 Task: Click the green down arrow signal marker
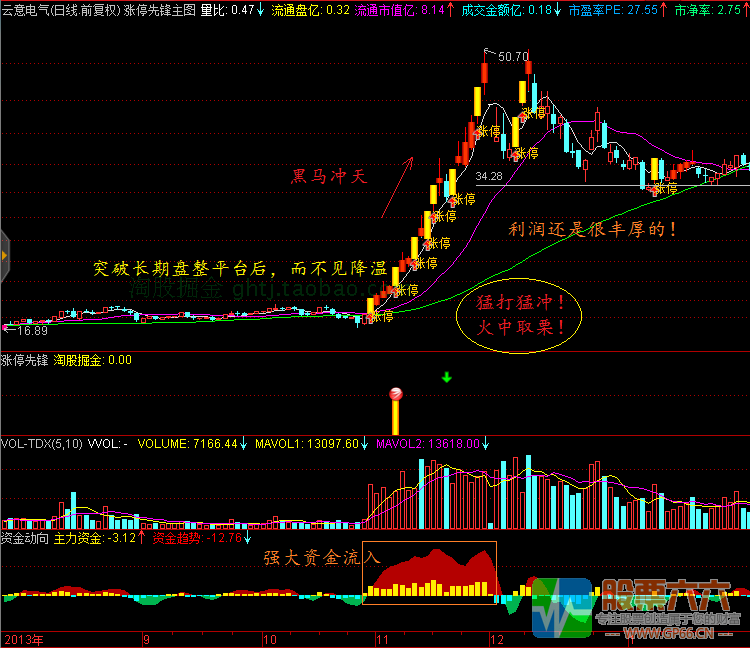click(446, 378)
